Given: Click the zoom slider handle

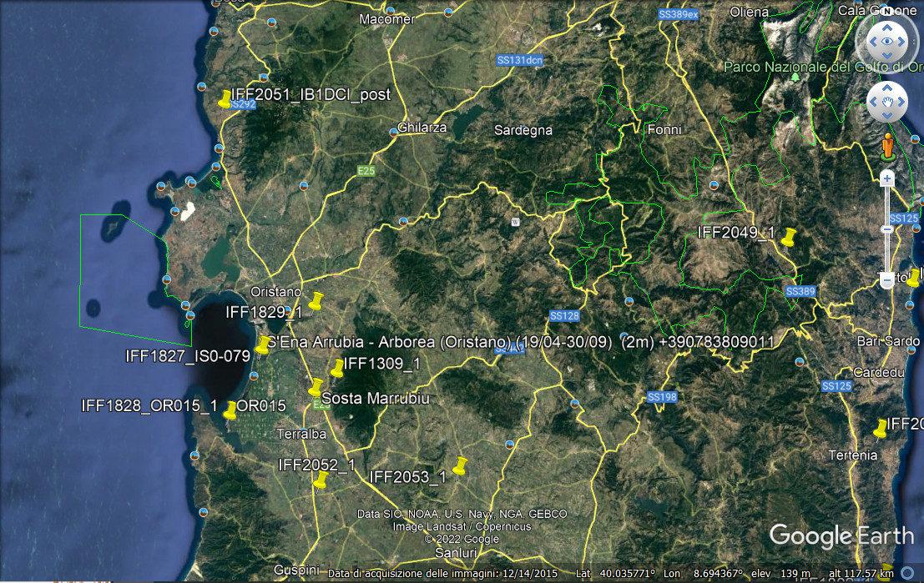Looking at the screenshot, I should (887, 282).
